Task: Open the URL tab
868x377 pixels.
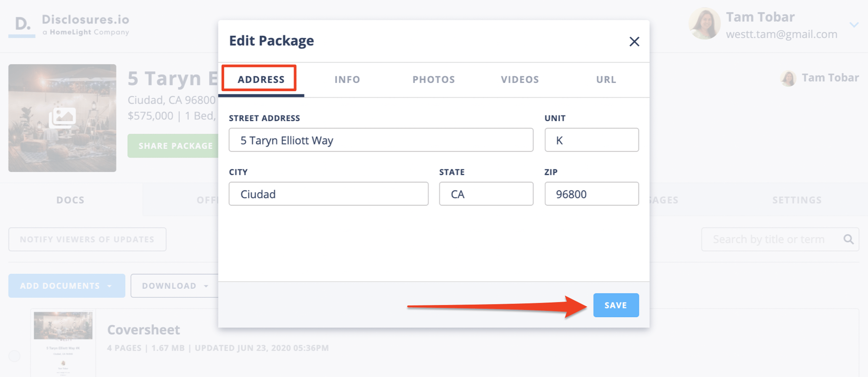Action: [606, 79]
